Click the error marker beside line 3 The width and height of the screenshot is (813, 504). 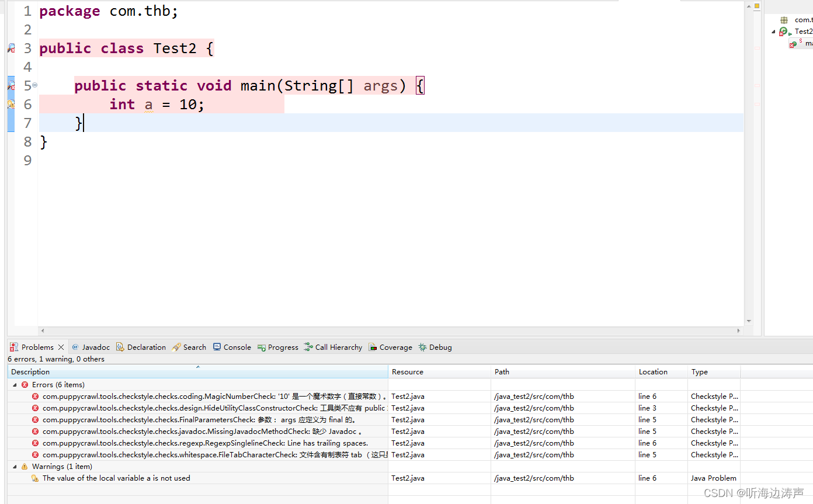coord(11,48)
